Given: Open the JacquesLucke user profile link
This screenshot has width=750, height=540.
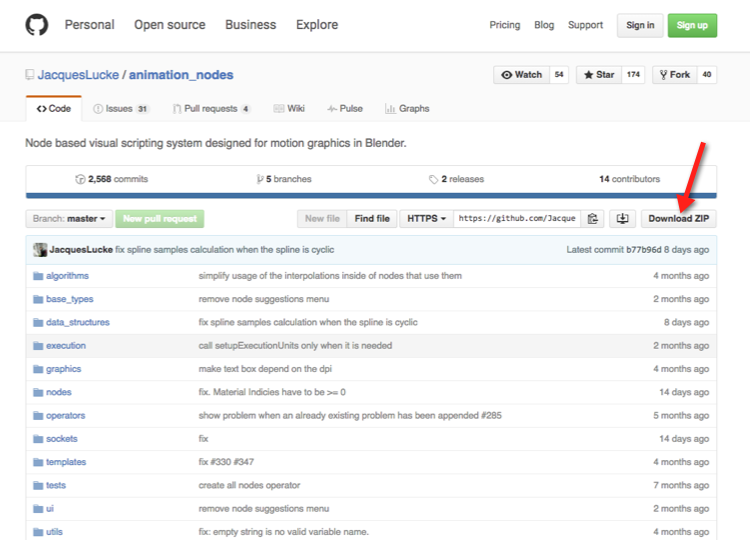Looking at the screenshot, I should pyautogui.click(x=78, y=75).
